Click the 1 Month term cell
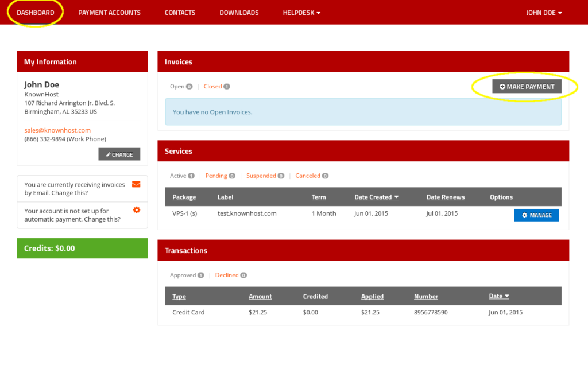 click(324, 213)
